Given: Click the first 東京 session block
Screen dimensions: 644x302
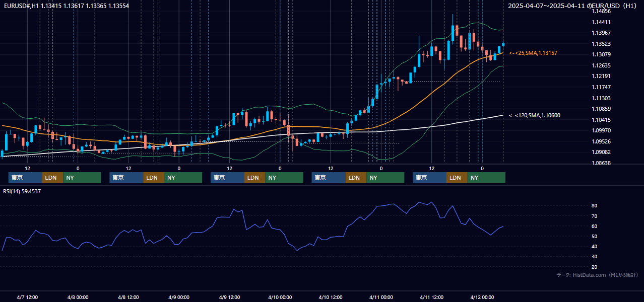Looking at the screenshot, I should point(25,178).
